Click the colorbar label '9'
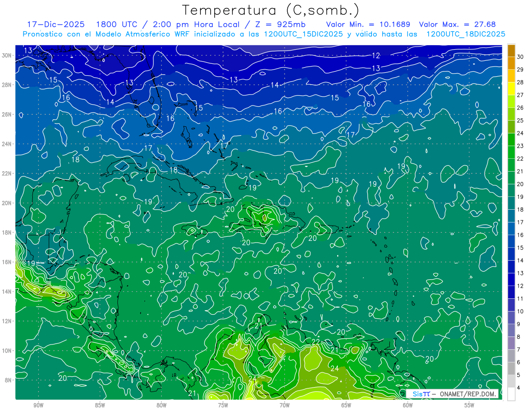 tap(519, 324)
